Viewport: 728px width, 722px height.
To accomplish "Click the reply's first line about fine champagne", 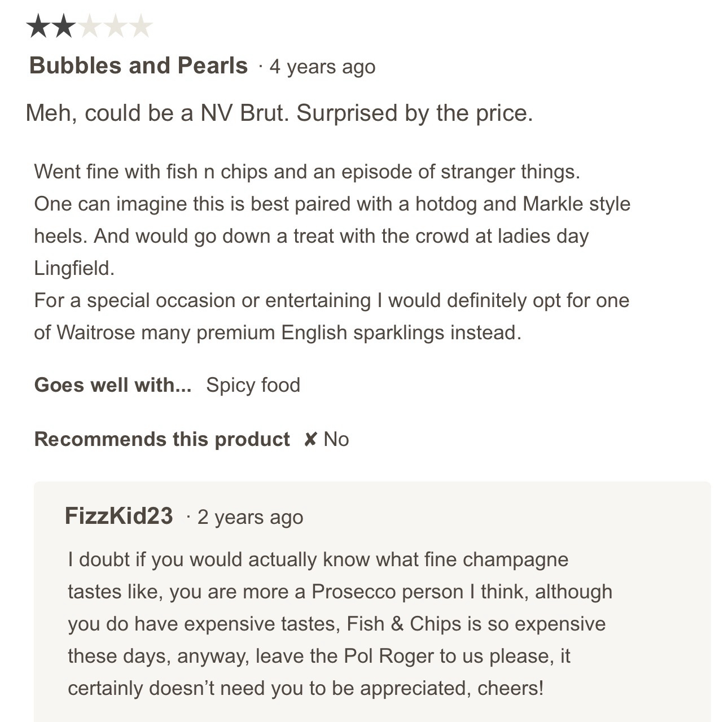I will point(318,559).
